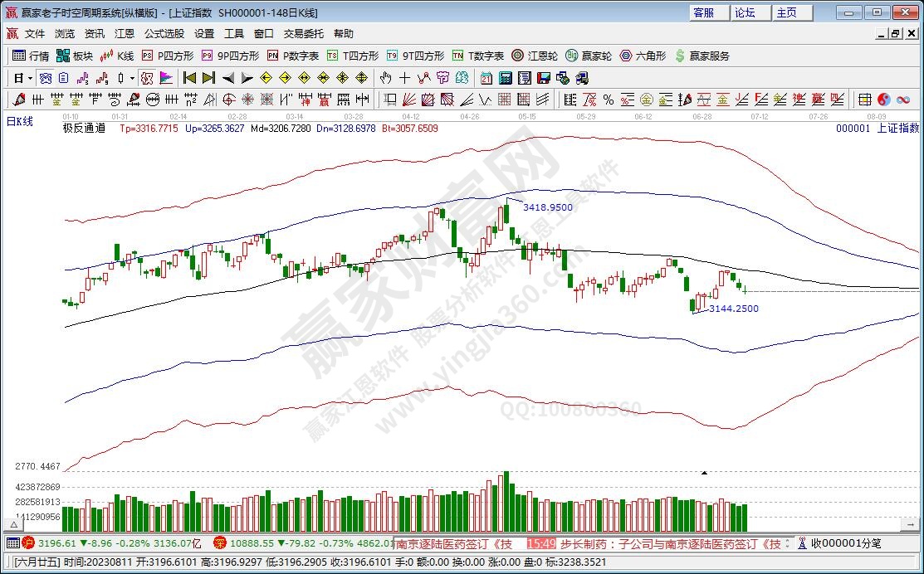Screen dimensions: 924x574
Task: Jump to first bar with skip-back arrow
Action: pyautogui.click(x=189, y=78)
